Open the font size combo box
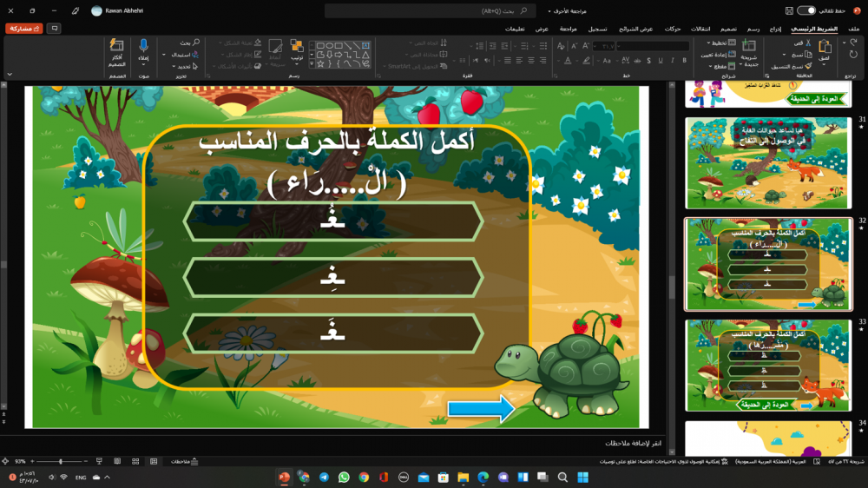The image size is (868, 488). 603,47
